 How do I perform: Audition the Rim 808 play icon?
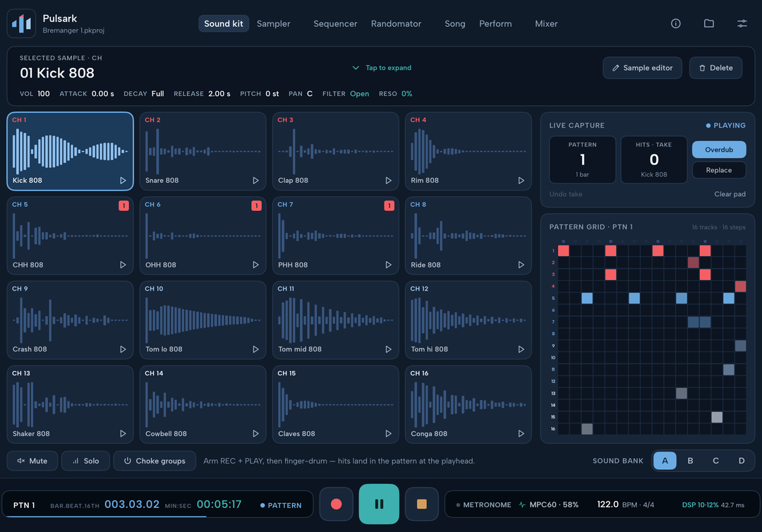521,180
